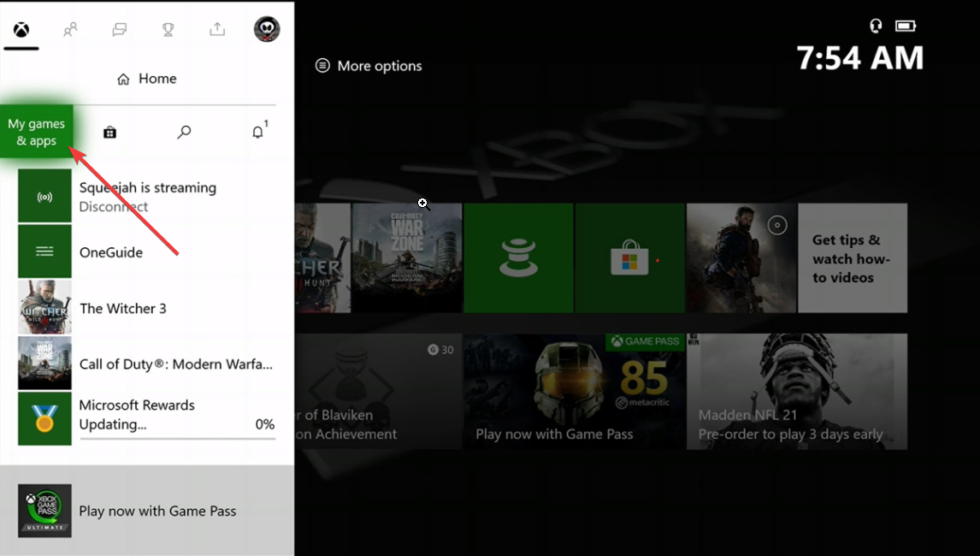The height and width of the screenshot is (556, 980).
Task: Open the Capture and share tab
Action: [x=217, y=29]
